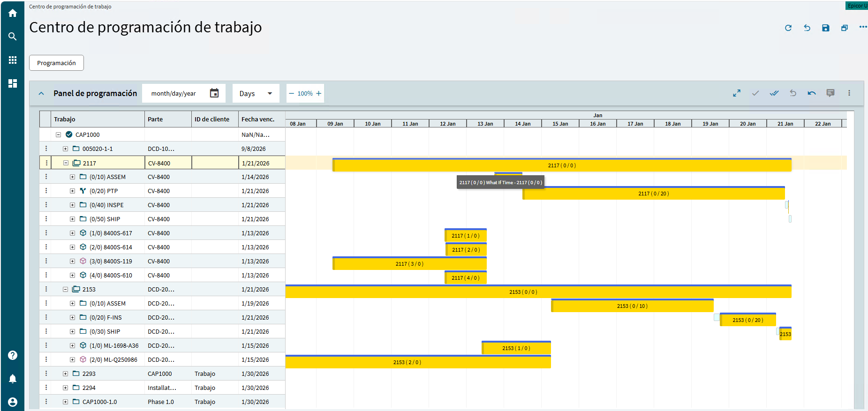Screen dimensions: 868x411
Task: Click the Programación button
Action: tap(56, 63)
